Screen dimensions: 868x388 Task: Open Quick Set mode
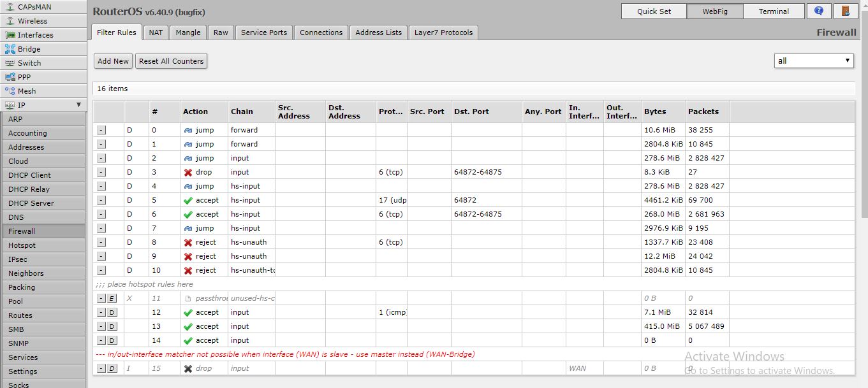[654, 11]
